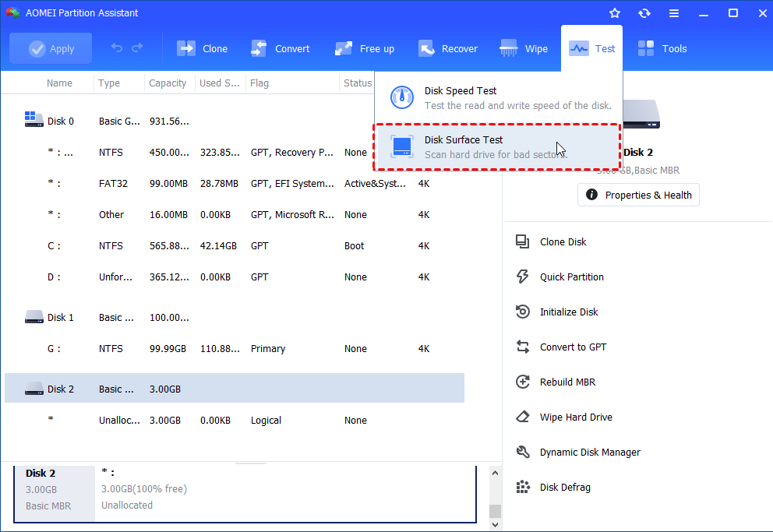
Task: Select Convert to GPT option text
Action: [x=574, y=347]
